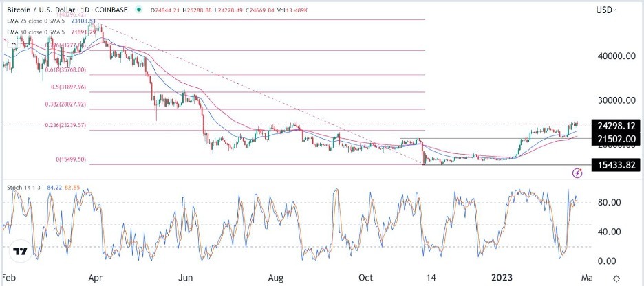Click the H25288.88 high price value
The width and height of the screenshot is (644, 286).
point(199,10)
